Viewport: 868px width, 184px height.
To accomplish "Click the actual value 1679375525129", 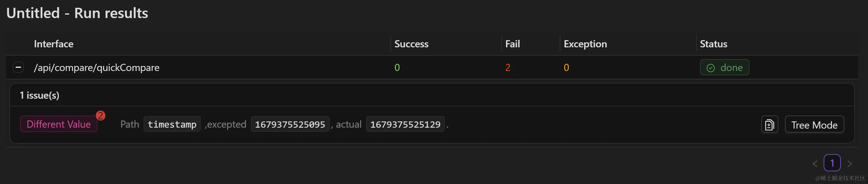I will coord(405,125).
